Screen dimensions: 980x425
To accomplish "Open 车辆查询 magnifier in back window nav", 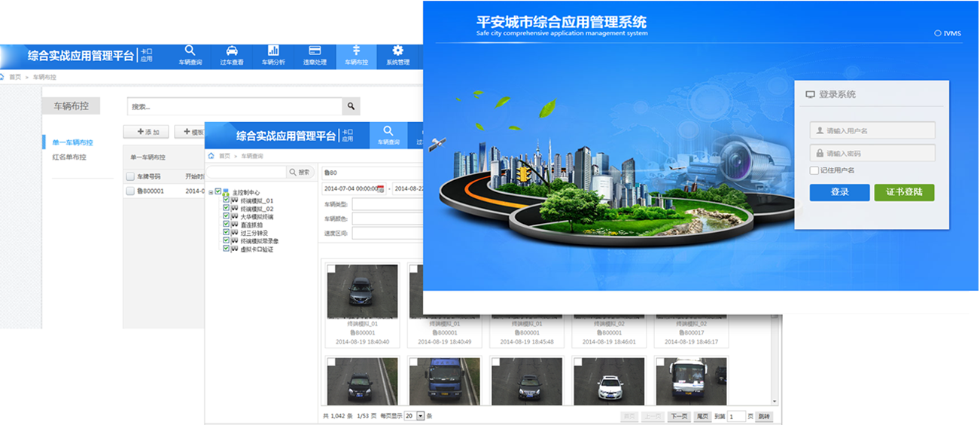I will tap(190, 50).
